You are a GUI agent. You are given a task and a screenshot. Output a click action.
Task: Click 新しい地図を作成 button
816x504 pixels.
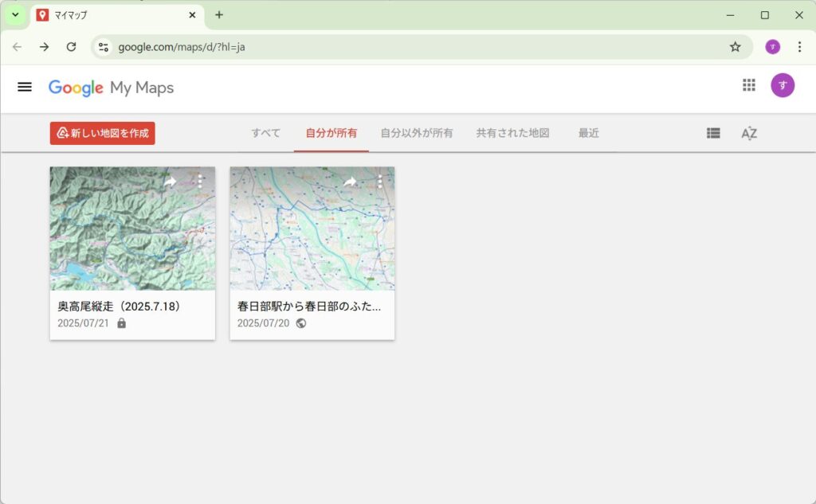coord(103,133)
